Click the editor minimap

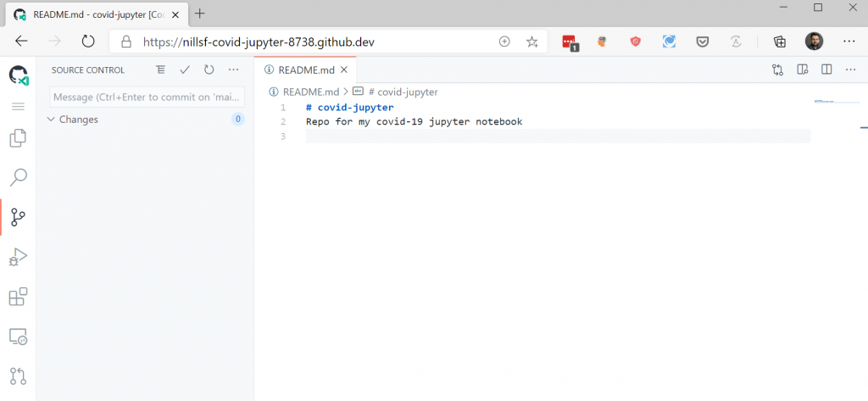coord(836,102)
